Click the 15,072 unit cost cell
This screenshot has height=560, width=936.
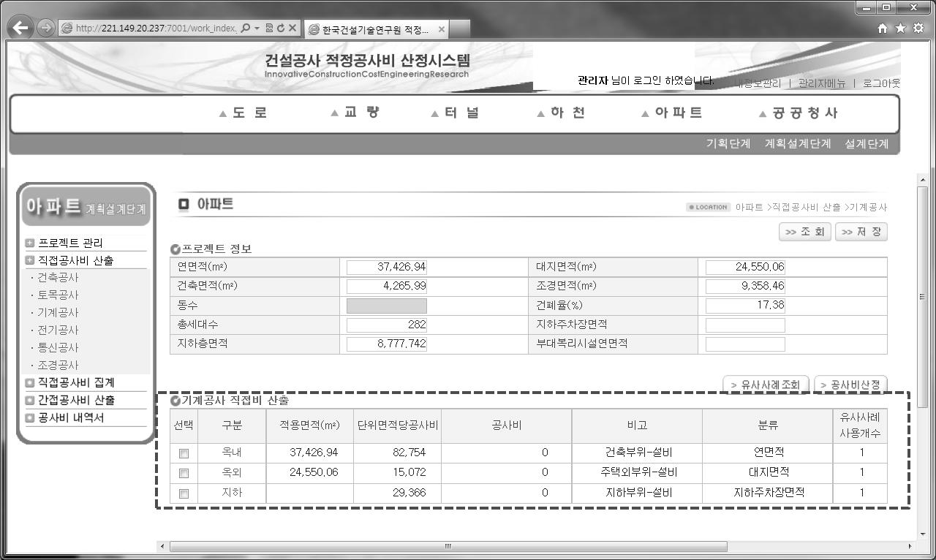tap(397, 472)
